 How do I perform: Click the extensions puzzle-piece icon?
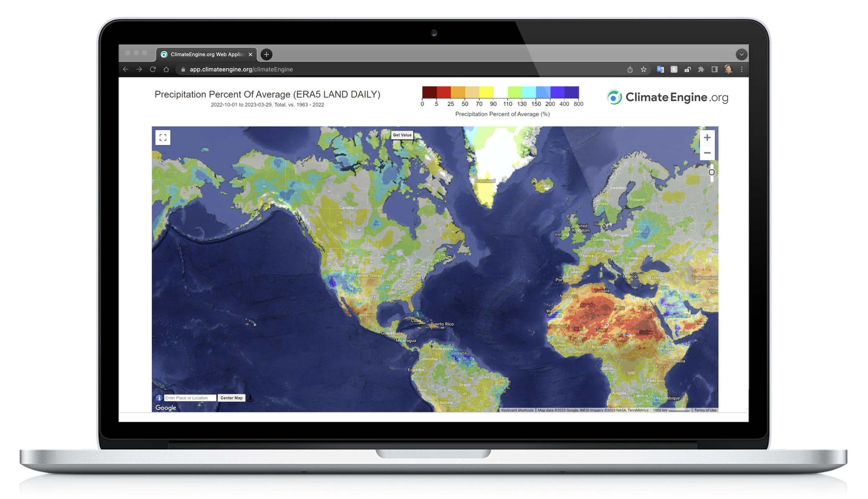(701, 69)
